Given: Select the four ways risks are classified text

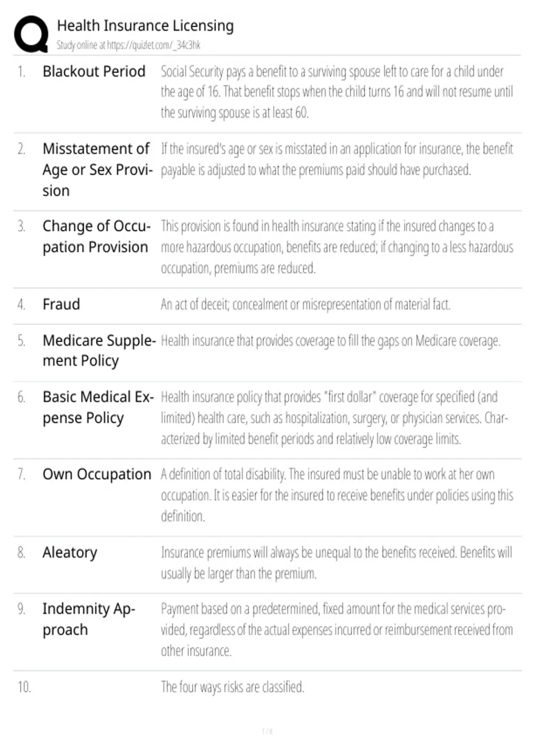Looking at the screenshot, I should pyautogui.click(x=233, y=687).
